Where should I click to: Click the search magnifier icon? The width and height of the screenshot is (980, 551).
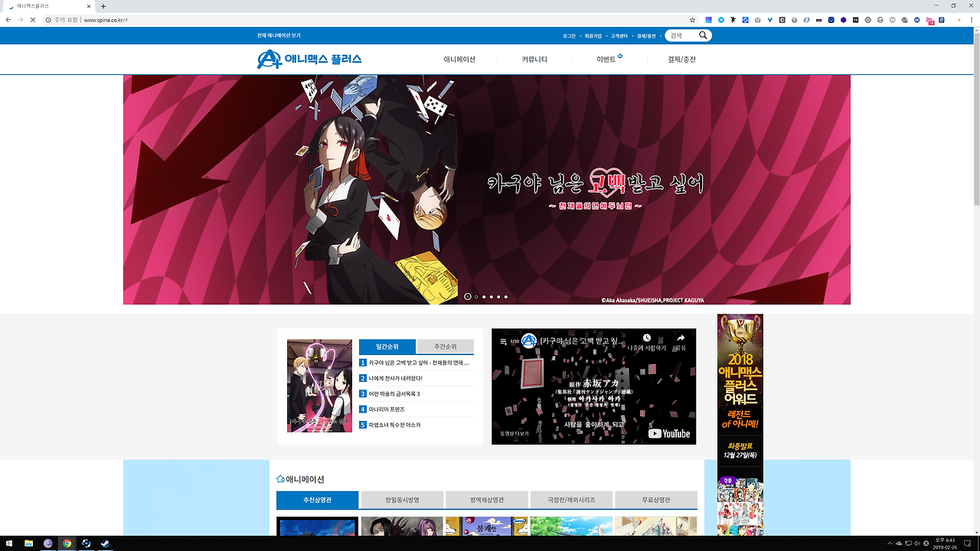click(x=703, y=35)
